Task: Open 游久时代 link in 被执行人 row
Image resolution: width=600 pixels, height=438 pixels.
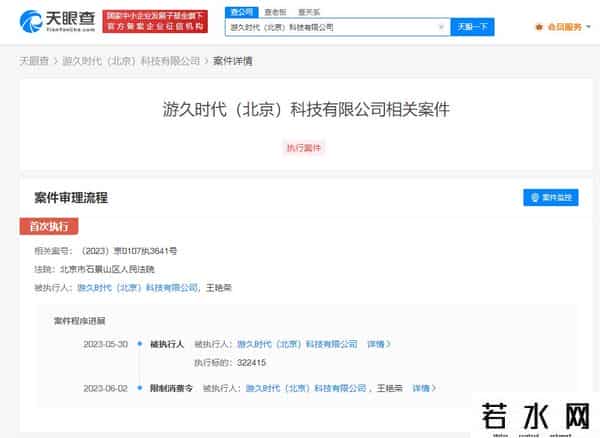Action: coord(138,288)
